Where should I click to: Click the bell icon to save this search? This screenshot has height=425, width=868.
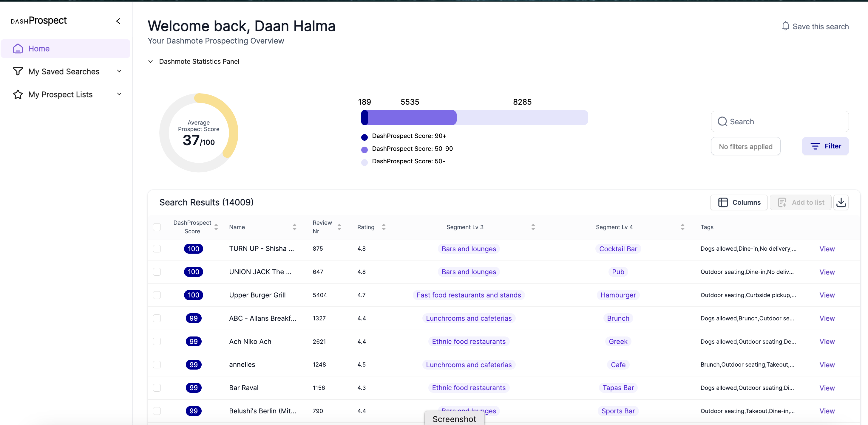[785, 26]
